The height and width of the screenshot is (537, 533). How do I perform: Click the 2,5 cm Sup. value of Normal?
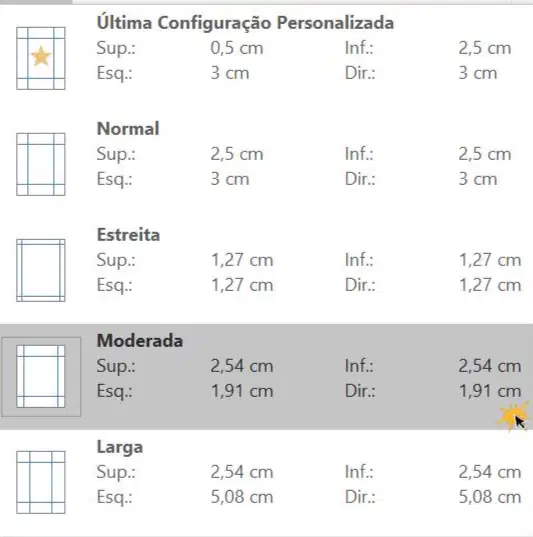pyautogui.click(x=237, y=154)
